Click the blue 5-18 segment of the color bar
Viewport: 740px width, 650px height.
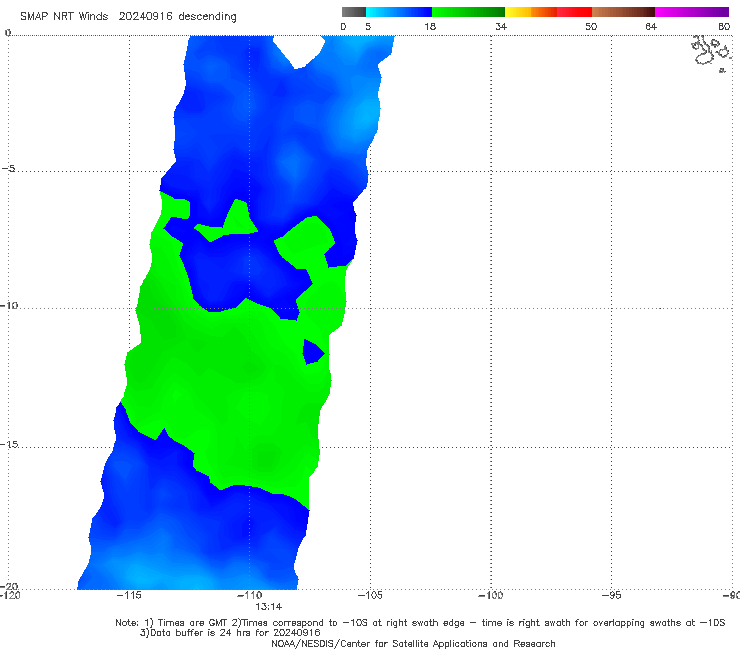pyautogui.click(x=399, y=12)
